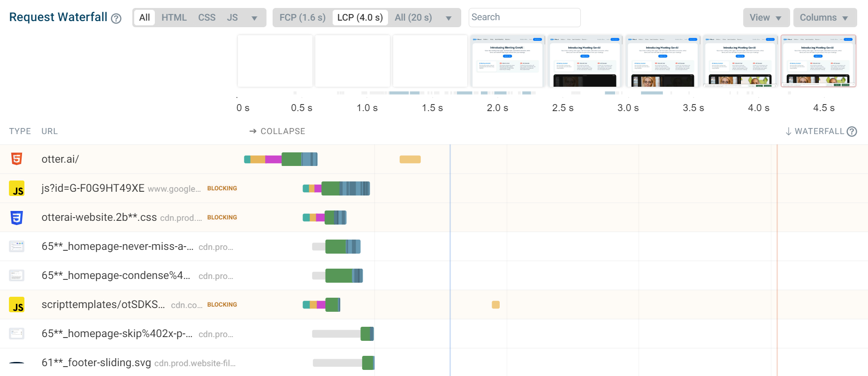Click the JS icon for scripttemplates/otSDKS

(x=17, y=305)
